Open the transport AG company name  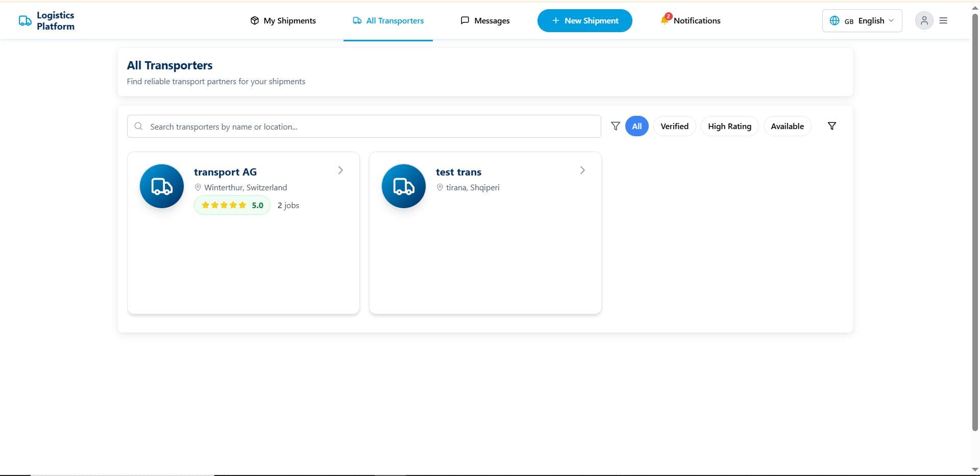pos(225,172)
